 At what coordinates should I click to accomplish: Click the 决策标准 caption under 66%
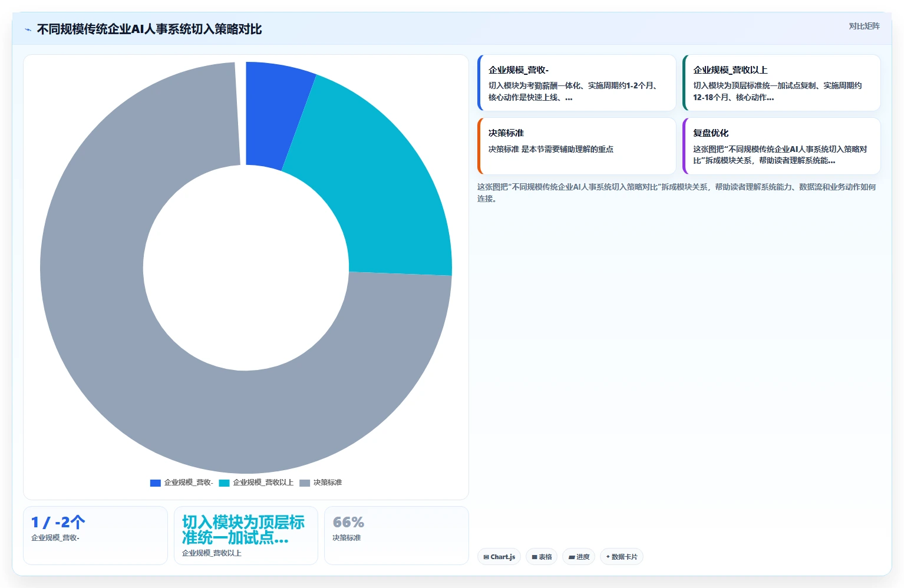[347, 538]
